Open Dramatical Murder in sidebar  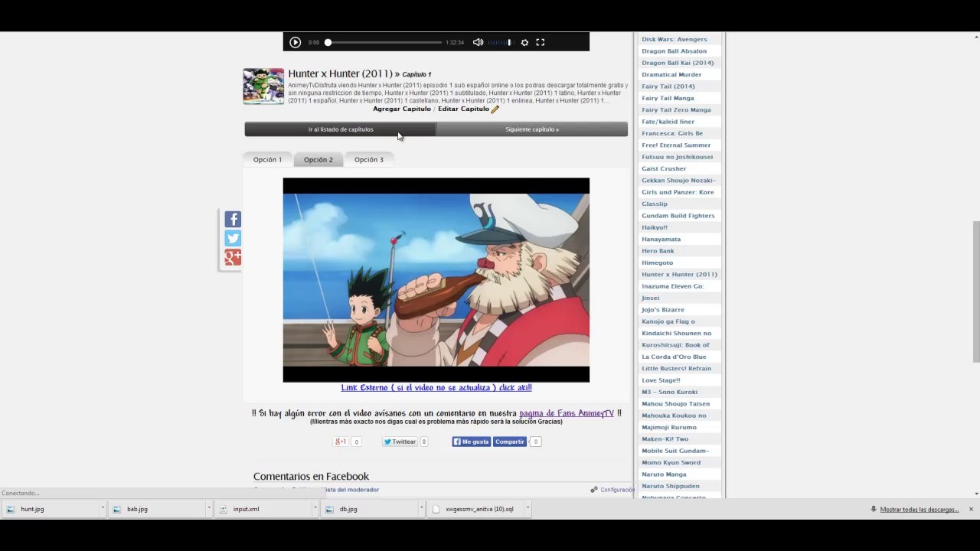(671, 74)
